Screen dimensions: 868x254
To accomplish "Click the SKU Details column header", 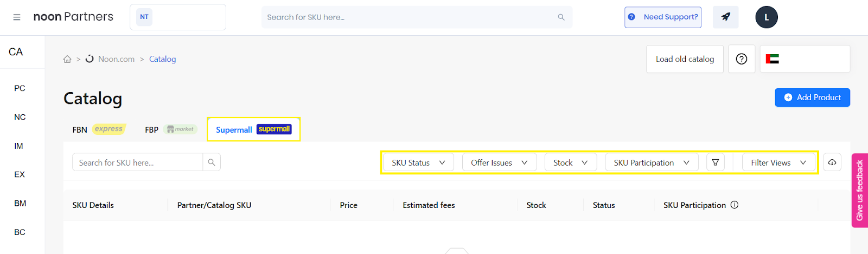I will [93, 205].
